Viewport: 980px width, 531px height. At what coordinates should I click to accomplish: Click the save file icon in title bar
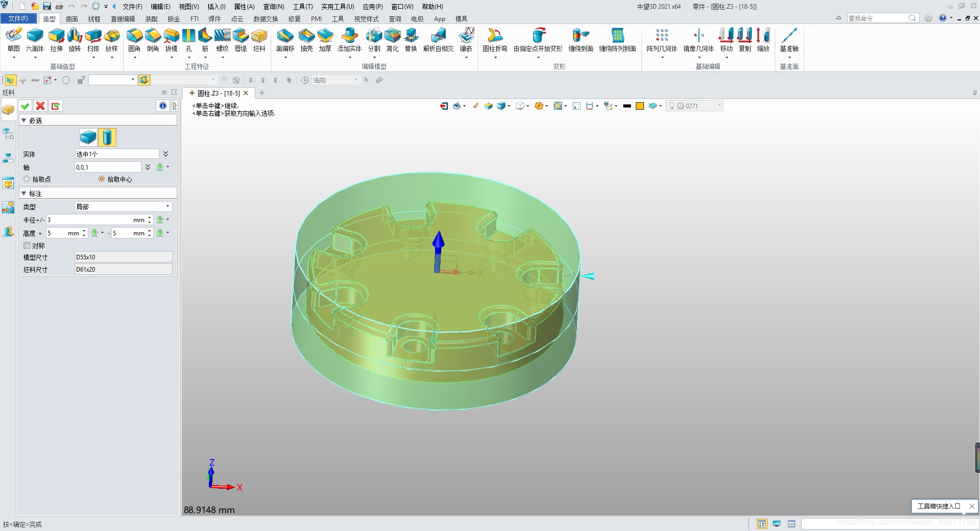pyautogui.click(x=47, y=7)
